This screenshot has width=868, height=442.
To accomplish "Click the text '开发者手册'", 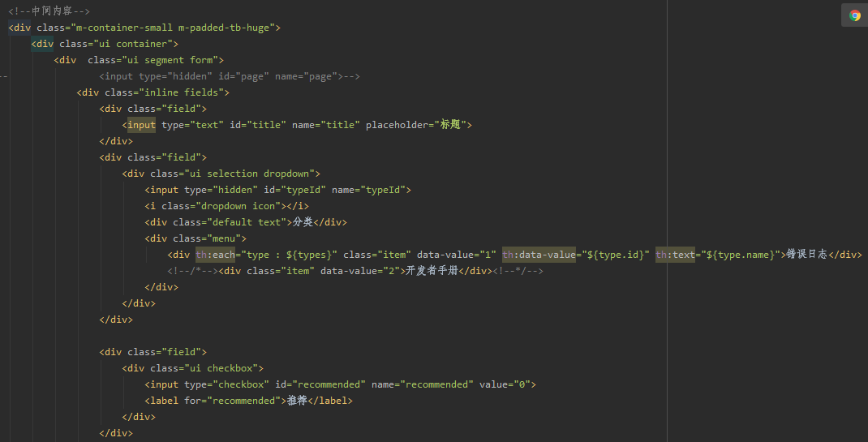I will pos(432,271).
